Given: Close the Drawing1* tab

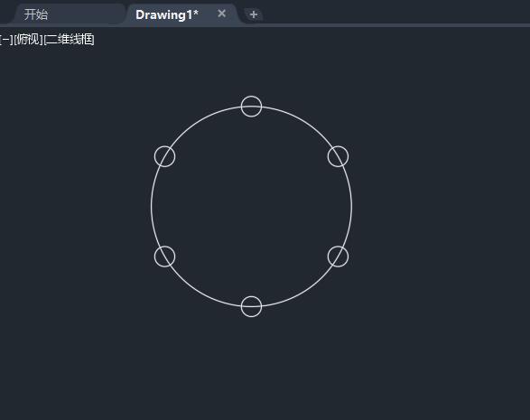Looking at the screenshot, I should pos(221,14).
